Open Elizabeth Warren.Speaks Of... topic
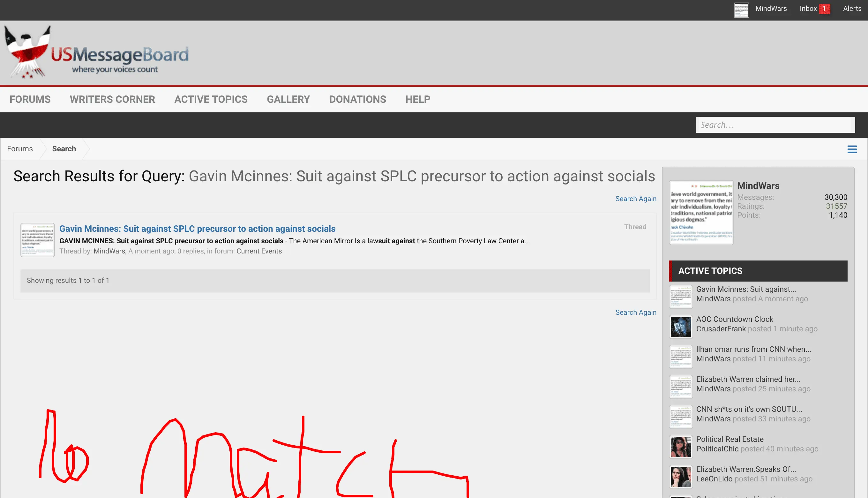Viewport: 868px width, 498px height. (x=746, y=469)
